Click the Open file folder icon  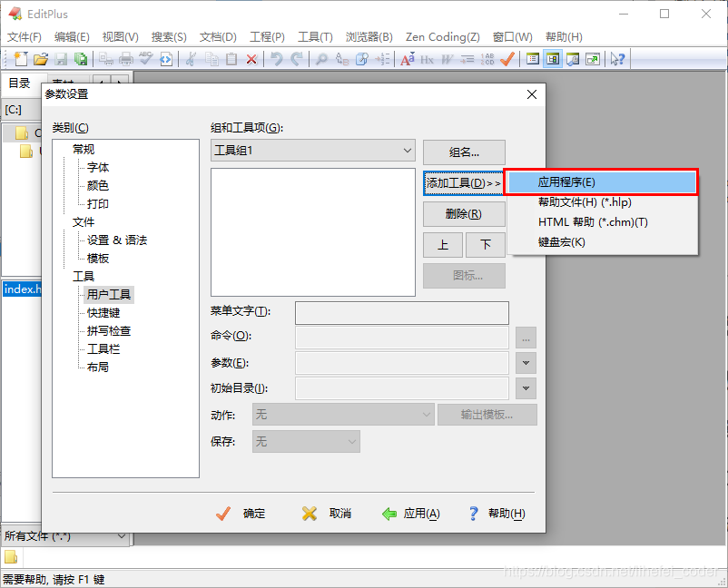click(x=41, y=59)
